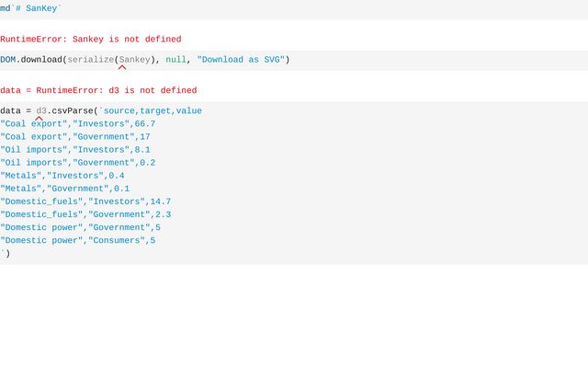Place cursor on Domestic_fuels Government 2.3 line
This screenshot has height=368, width=588.
(85, 214)
